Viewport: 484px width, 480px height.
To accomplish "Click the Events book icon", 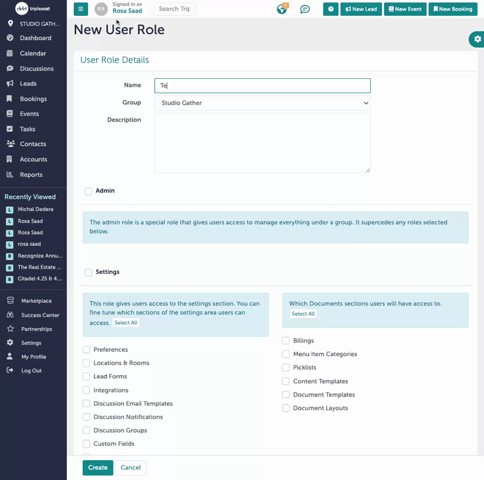I will [10, 114].
